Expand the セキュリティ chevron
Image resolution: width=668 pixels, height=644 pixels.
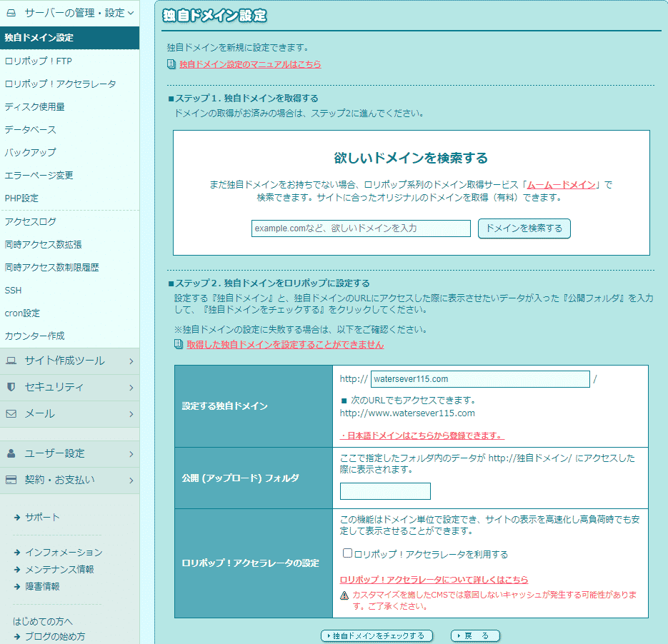tap(131, 388)
